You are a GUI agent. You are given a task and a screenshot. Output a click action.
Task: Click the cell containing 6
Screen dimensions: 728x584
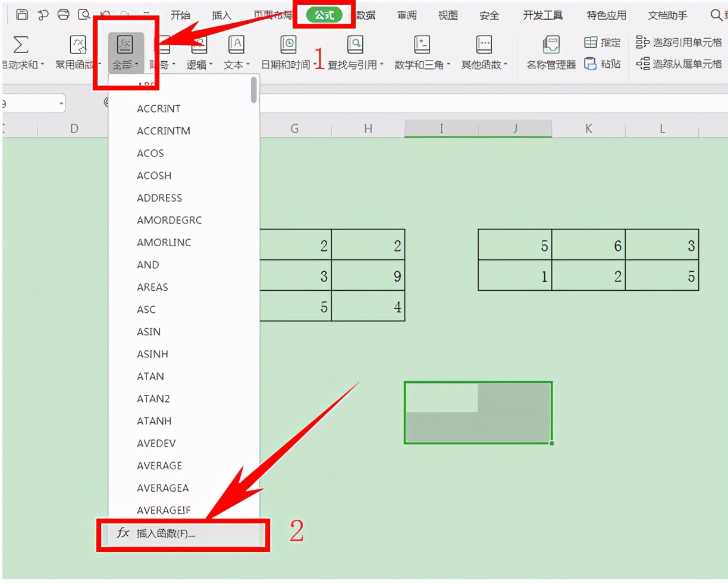coord(589,245)
